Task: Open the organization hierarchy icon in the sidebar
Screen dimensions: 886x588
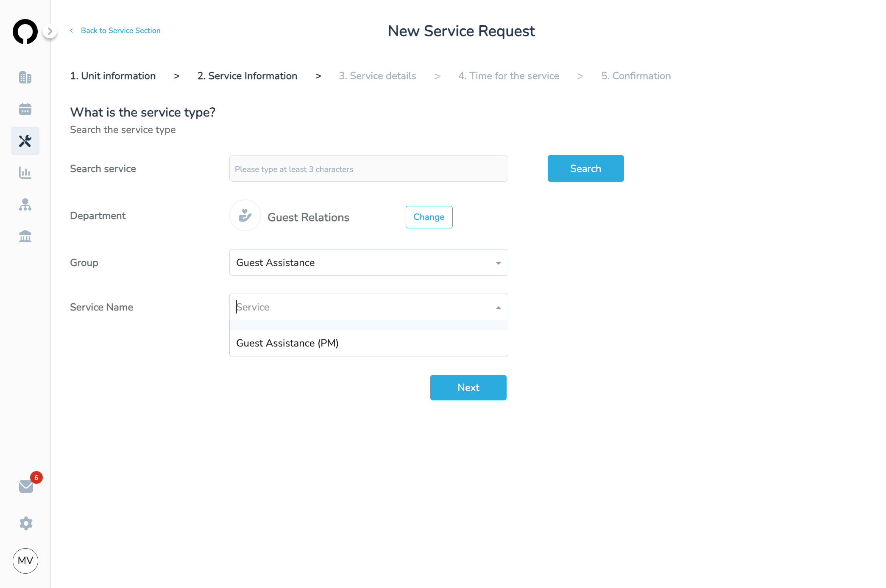Action: click(x=25, y=205)
